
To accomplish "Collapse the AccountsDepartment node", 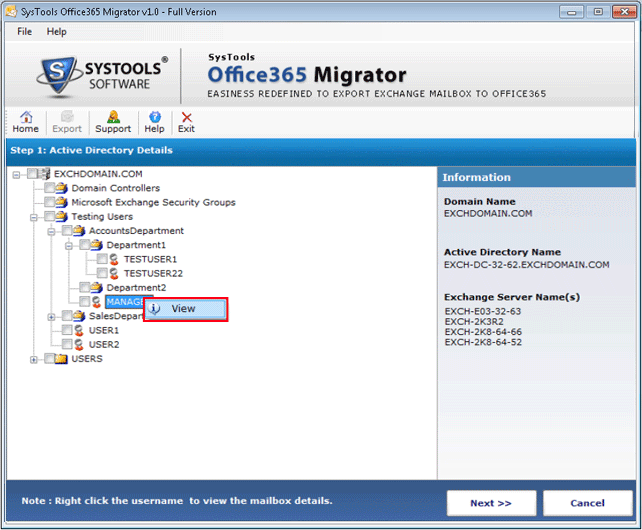I will coord(51,232).
